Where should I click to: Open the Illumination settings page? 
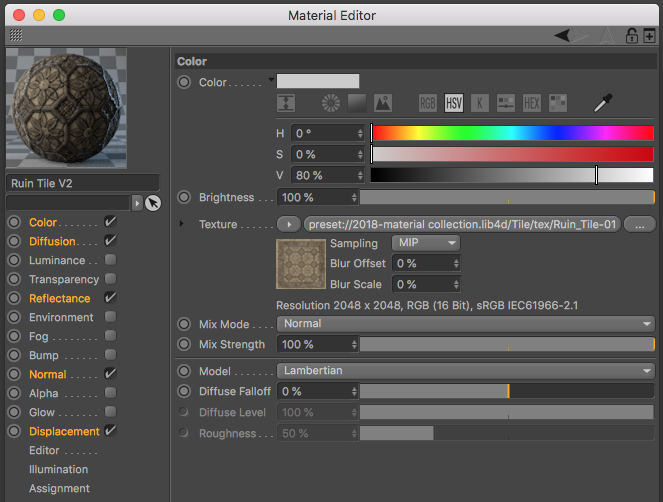point(58,469)
